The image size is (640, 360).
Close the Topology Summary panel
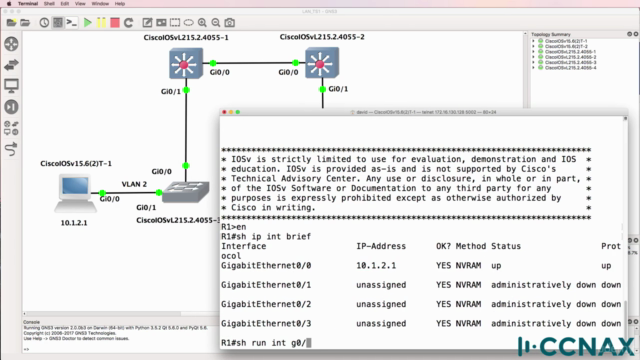click(636, 34)
